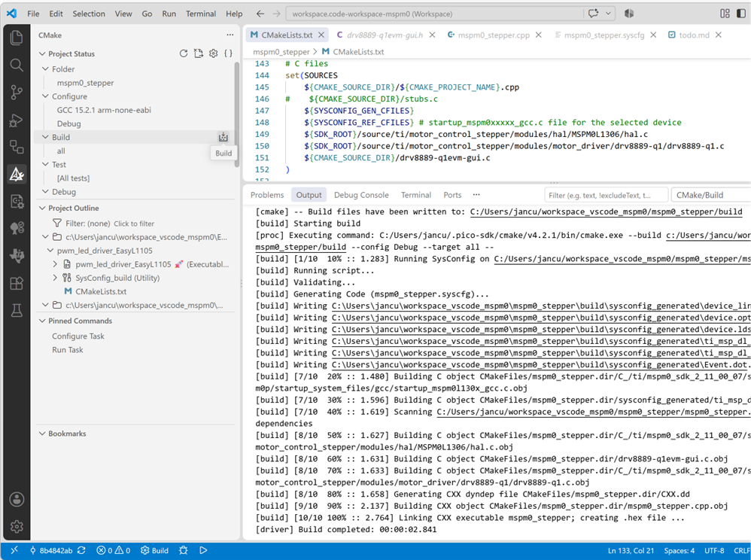Click the UTF-8 encoding indicator
Viewport: 751px width, 560px height.
click(714, 550)
